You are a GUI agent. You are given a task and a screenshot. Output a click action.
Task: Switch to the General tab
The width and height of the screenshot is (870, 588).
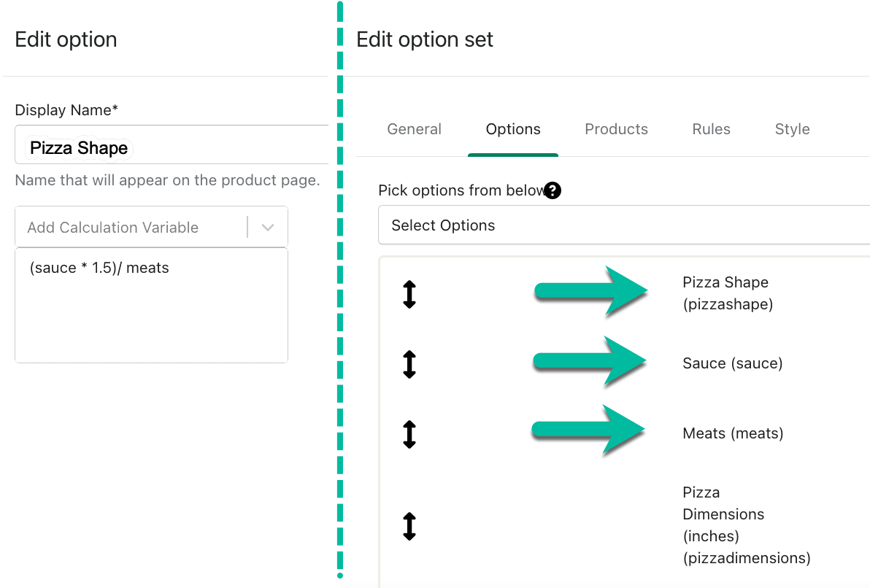point(414,129)
